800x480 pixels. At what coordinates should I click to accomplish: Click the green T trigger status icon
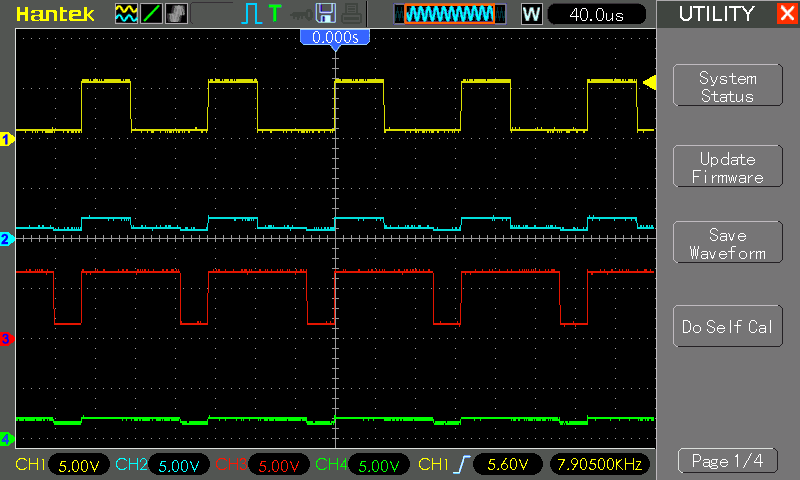tap(275, 13)
